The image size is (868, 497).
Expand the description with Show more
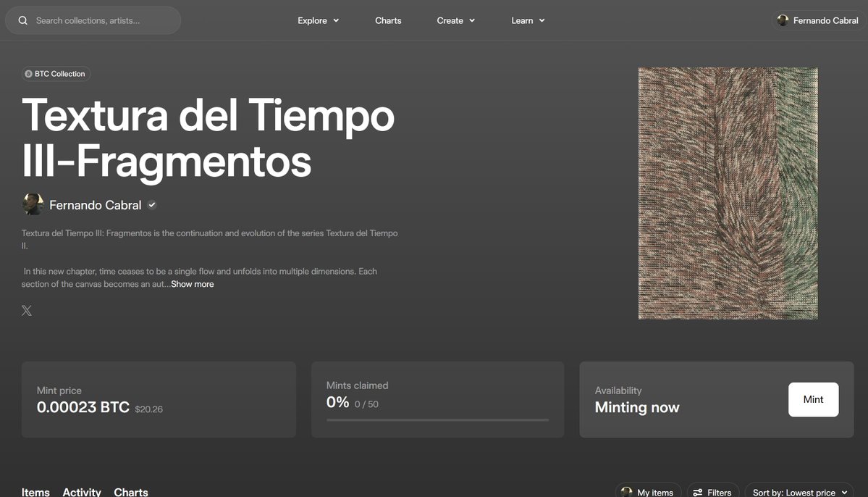tap(192, 284)
